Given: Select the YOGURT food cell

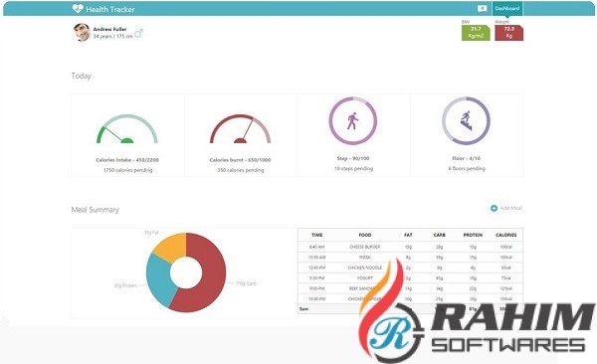Looking at the screenshot, I should point(365,278).
